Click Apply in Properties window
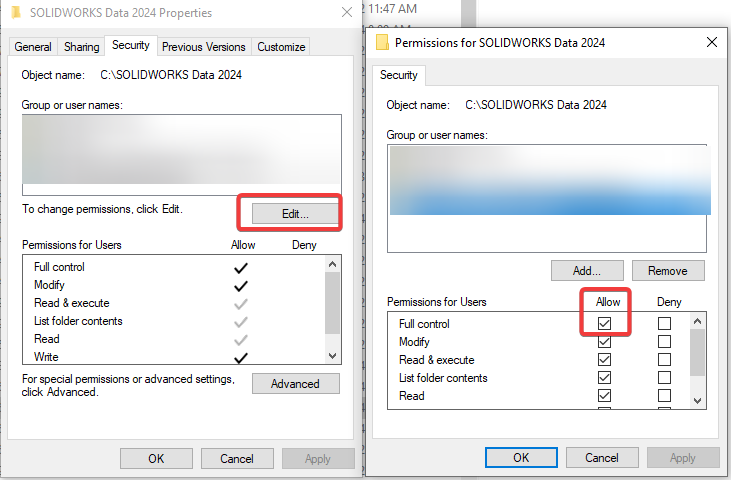Image resolution: width=731 pixels, height=480 pixels. (x=318, y=459)
